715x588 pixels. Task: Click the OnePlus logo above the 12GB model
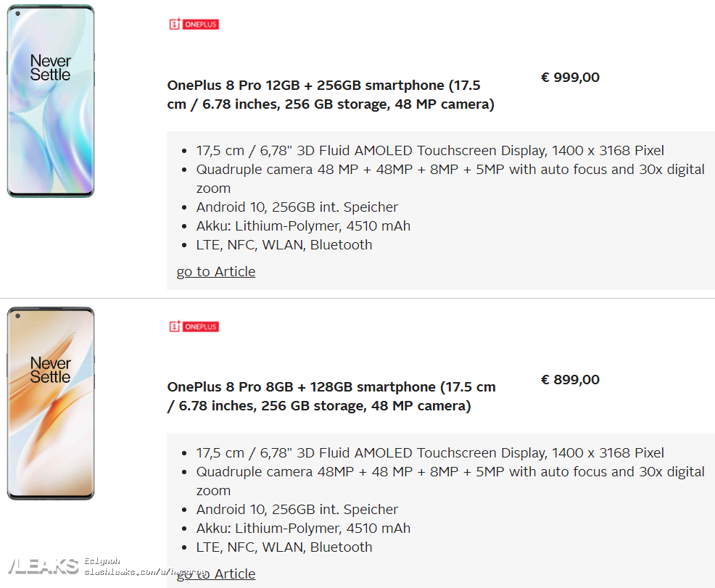[194, 24]
